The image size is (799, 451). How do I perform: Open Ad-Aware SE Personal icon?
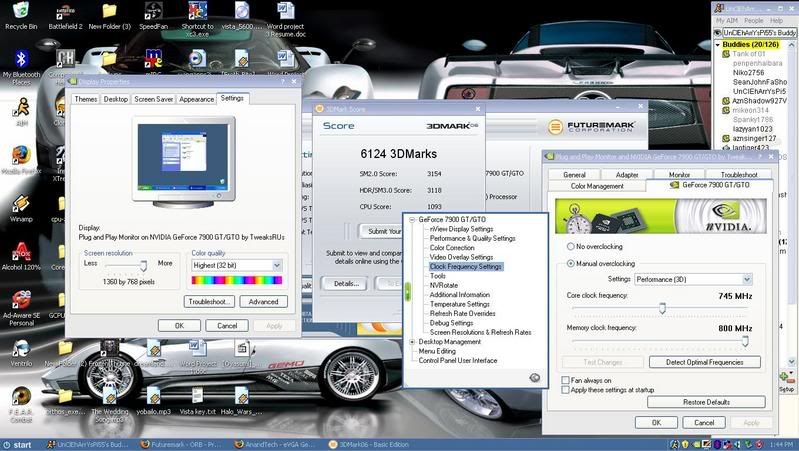click(21, 308)
